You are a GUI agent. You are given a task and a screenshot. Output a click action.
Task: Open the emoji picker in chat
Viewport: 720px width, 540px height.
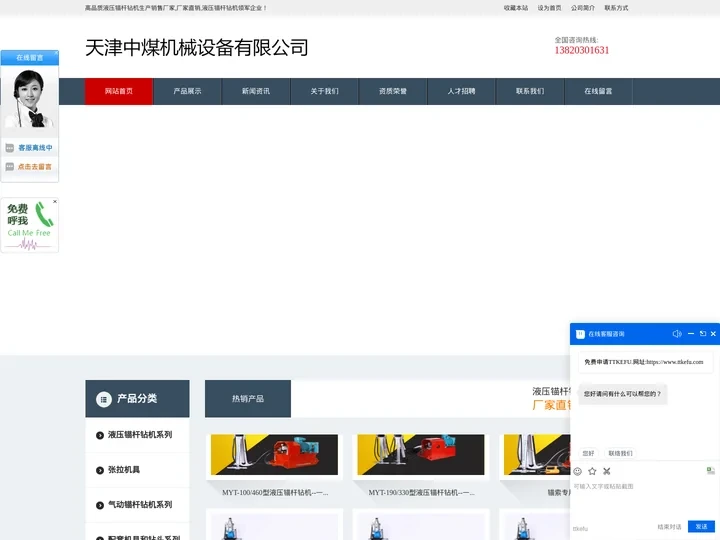[x=578, y=471]
